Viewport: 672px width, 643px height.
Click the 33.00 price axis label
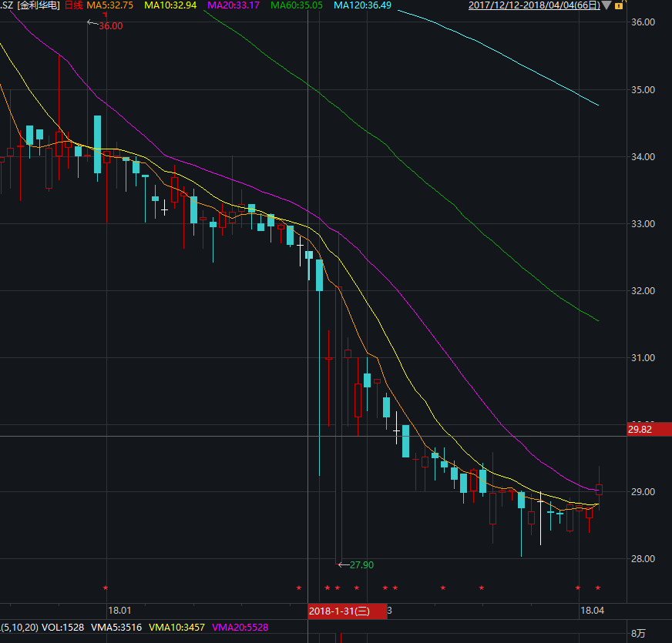(643, 223)
